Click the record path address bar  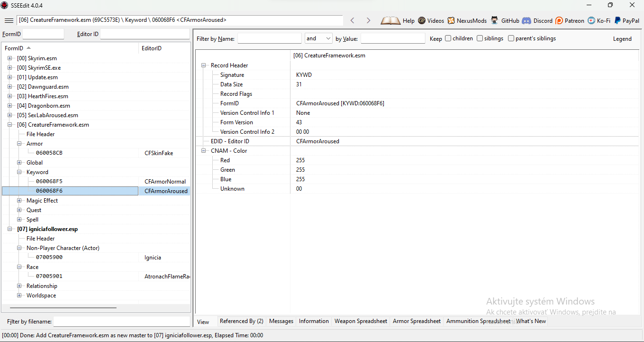point(180,20)
